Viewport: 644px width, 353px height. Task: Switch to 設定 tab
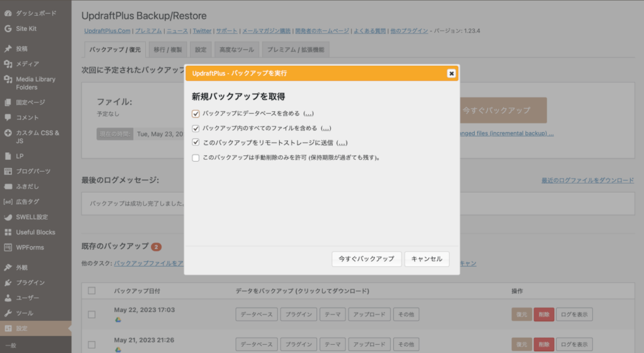[x=201, y=50]
